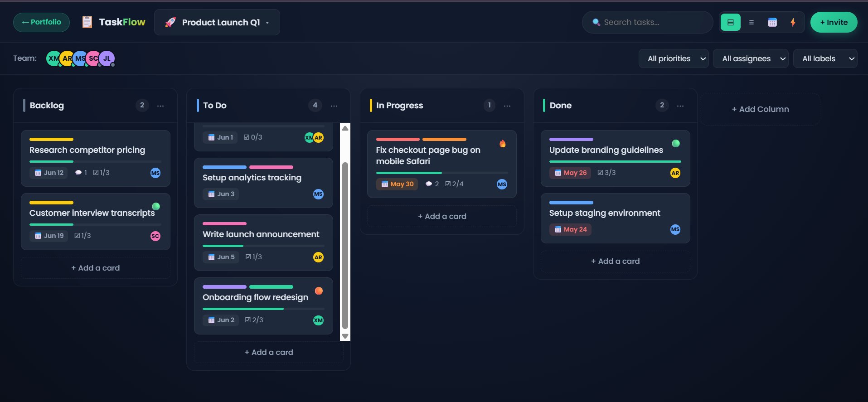Open All priorities filter dropdown
This screenshot has width=868, height=402.
(x=674, y=58)
